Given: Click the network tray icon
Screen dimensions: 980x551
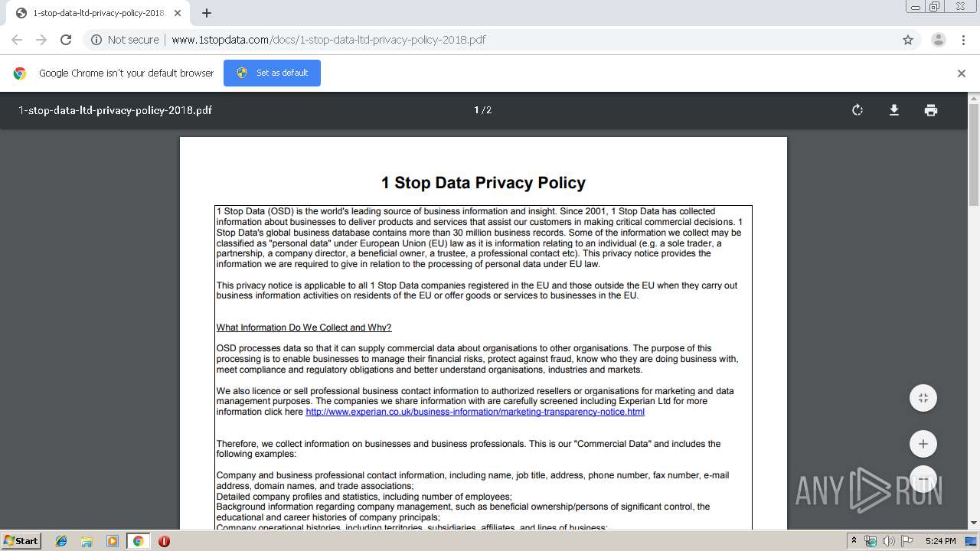Looking at the screenshot, I should [871, 541].
